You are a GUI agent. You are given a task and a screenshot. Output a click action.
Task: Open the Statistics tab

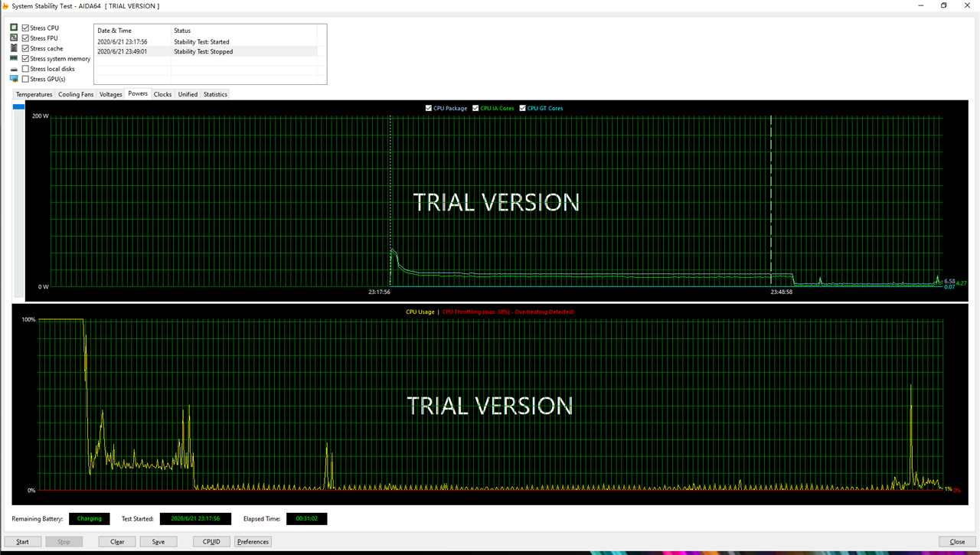(x=215, y=94)
